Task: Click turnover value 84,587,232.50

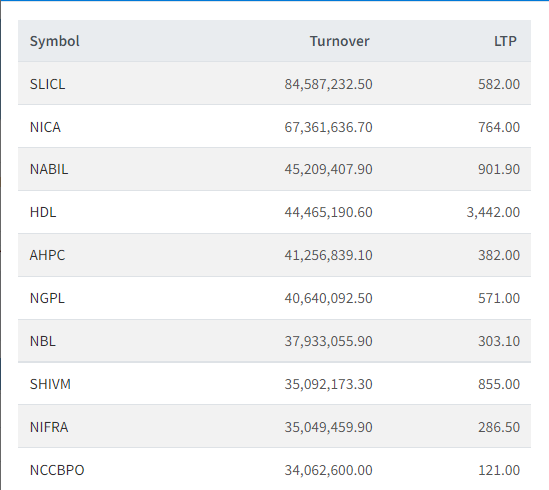Action: click(x=328, y=84)
